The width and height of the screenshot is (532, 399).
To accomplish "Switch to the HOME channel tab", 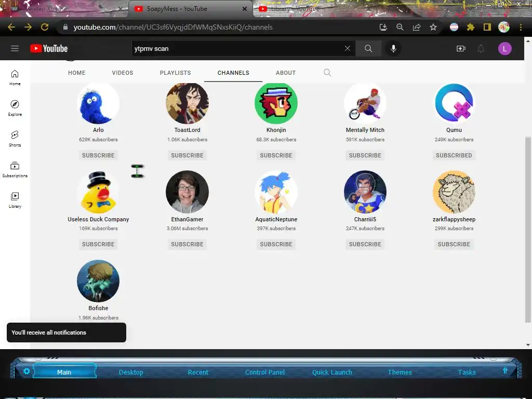I will (x=77, y=73).
